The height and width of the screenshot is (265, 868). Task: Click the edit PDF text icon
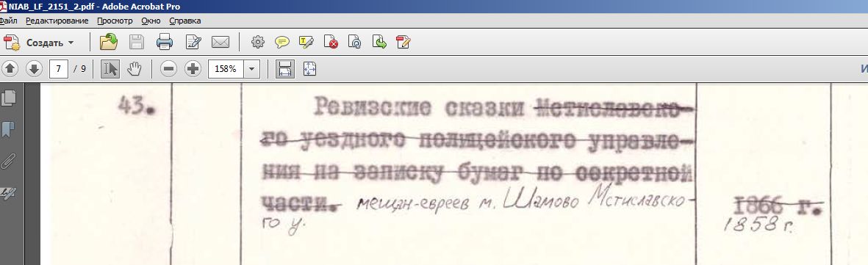point(403,42)
